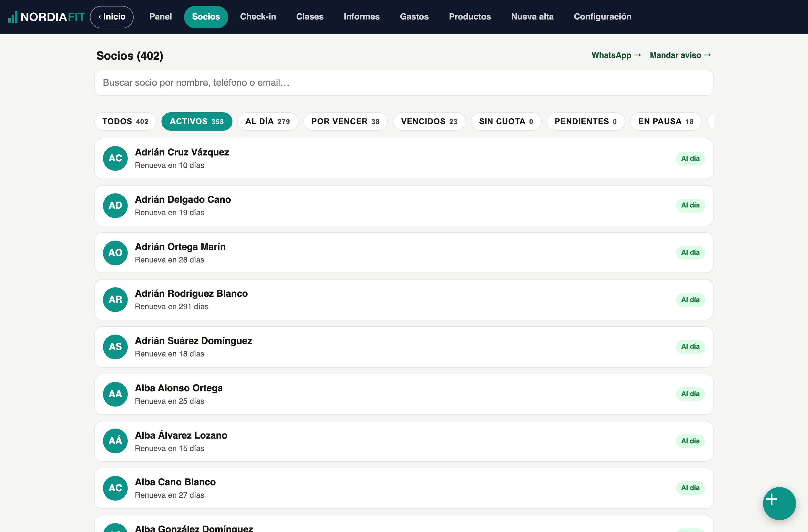Click 'Renueva en 28 días' text

click(170, 259)
